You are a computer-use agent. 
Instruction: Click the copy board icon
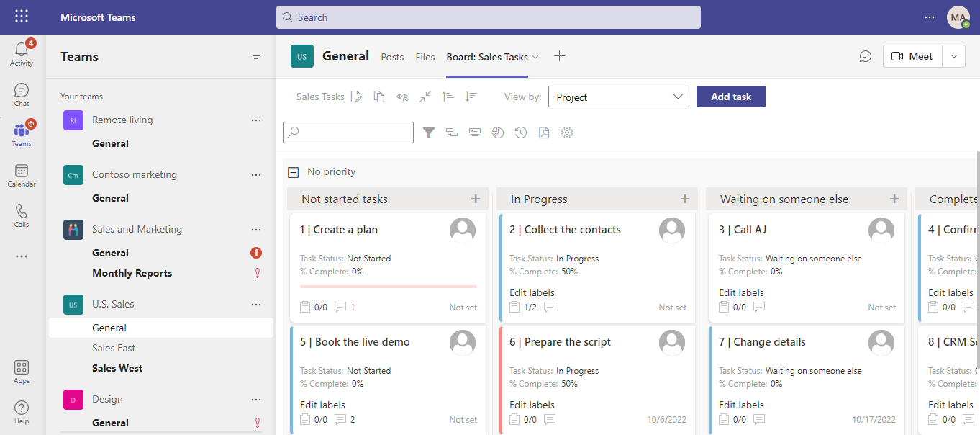[x=379, y=96]
